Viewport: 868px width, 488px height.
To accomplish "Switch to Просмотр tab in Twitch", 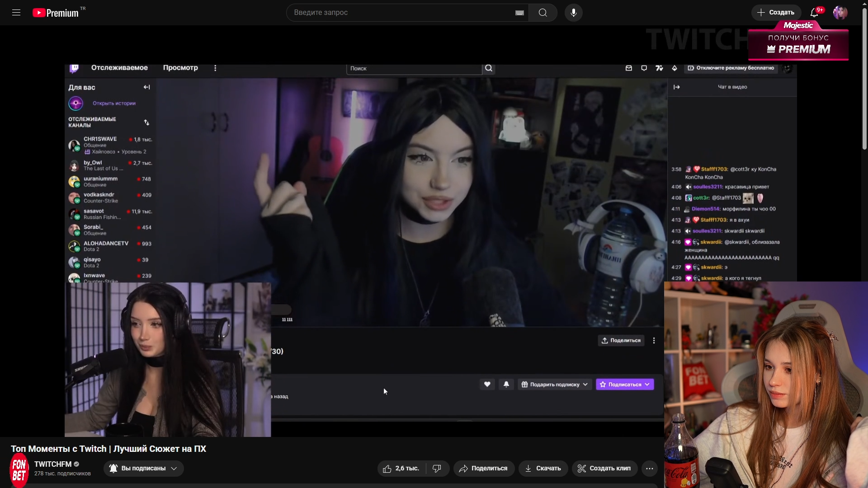I will (180, 68).
